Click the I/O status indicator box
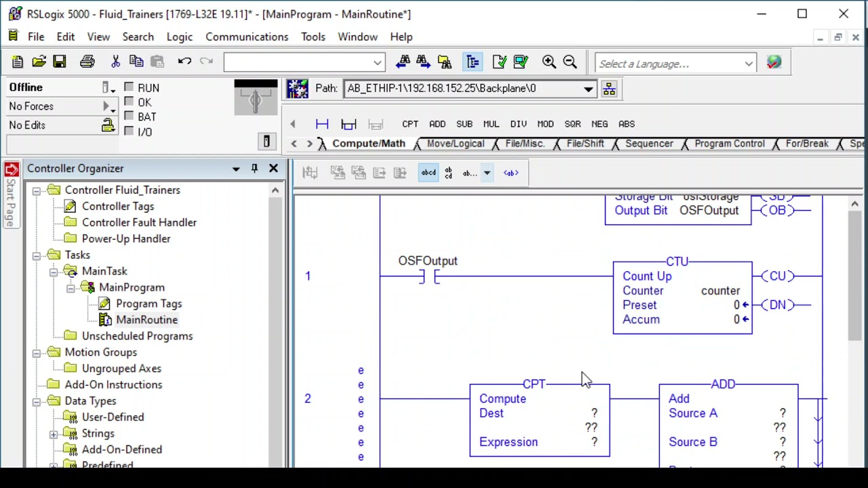Image resolution: width=868 pixels, height=488 pixels. pos(129,131)
